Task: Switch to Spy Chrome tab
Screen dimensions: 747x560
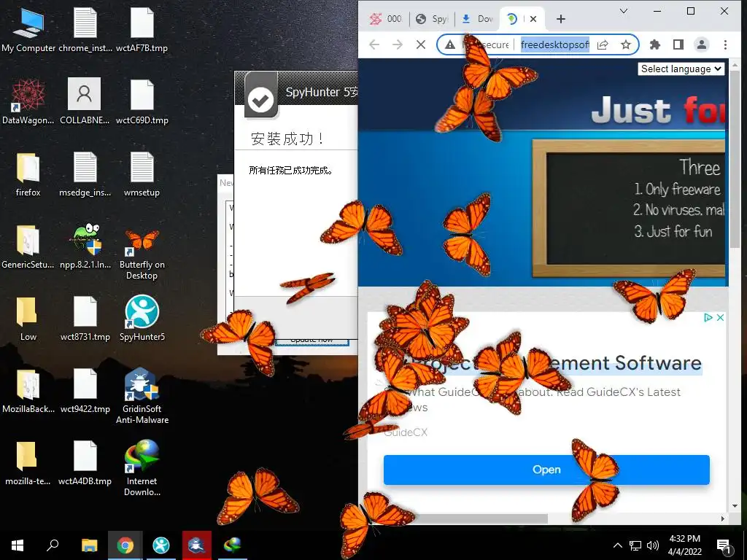Action: coord(432,19)
